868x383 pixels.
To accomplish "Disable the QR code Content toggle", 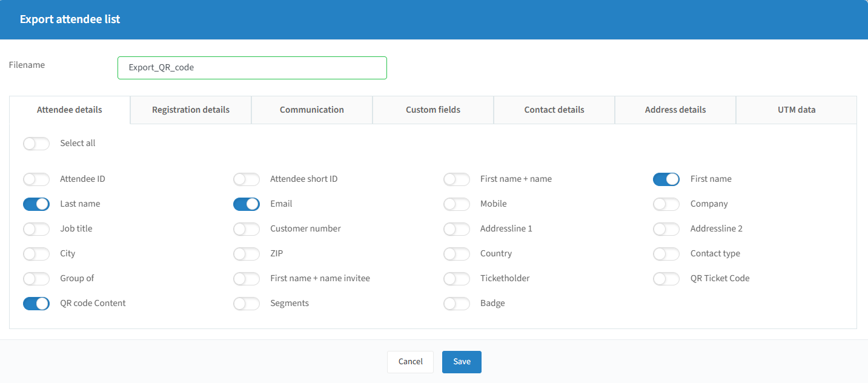I will point(36,304).
